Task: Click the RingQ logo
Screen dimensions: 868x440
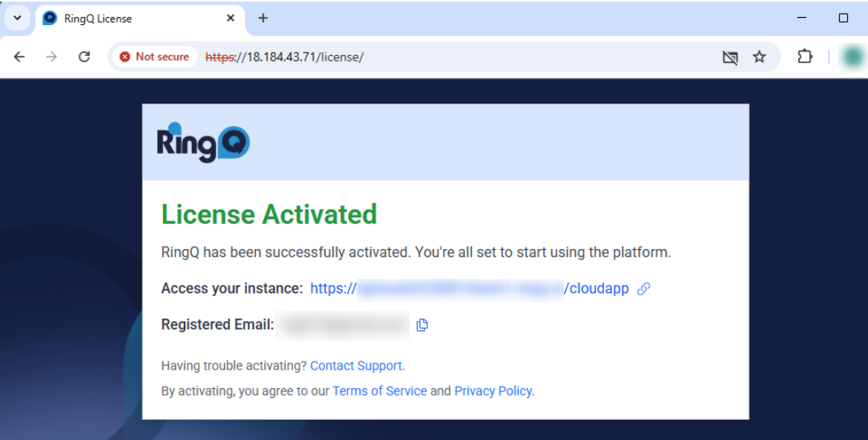Action: click(203, 142)
